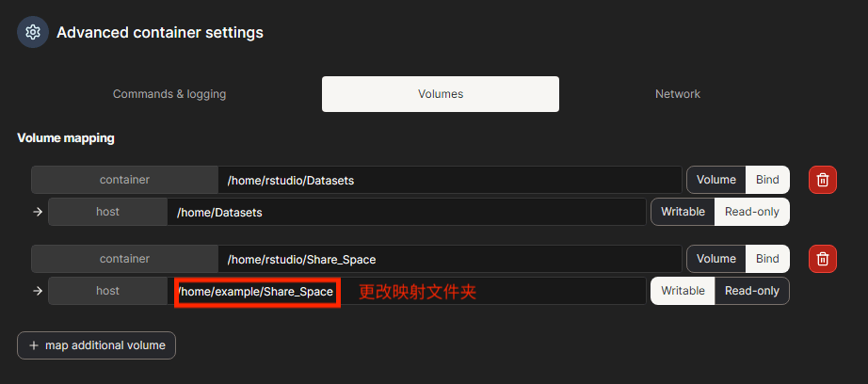Viewport: 868px width, 384px height.
Task: Set the Share_Space mapping to Volume type
Action: (715, 259)
